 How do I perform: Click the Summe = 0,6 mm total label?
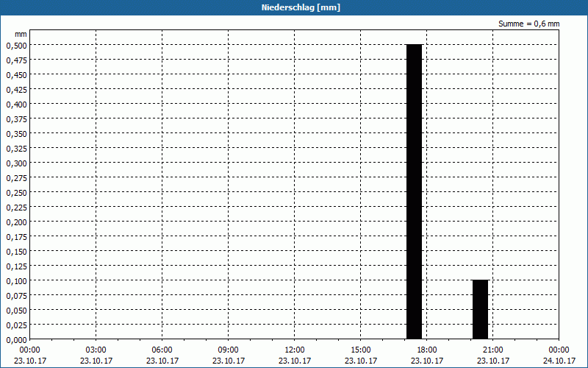click(528, 24)
